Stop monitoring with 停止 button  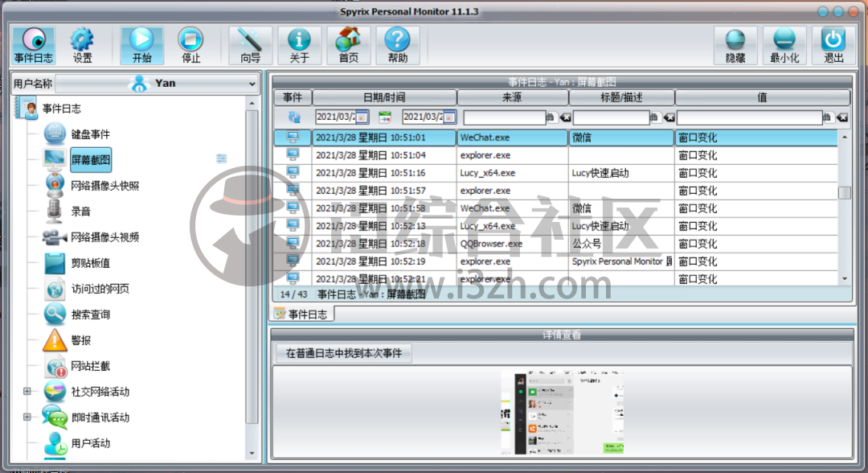click(190, 45)
